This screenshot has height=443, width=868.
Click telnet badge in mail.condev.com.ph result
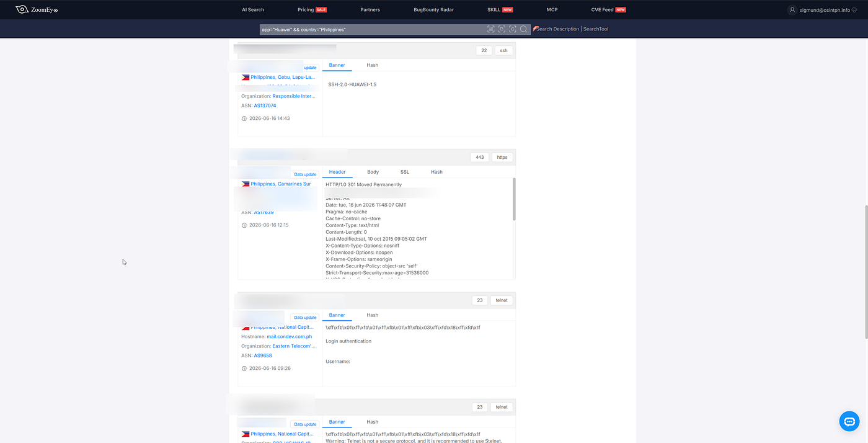502,300
